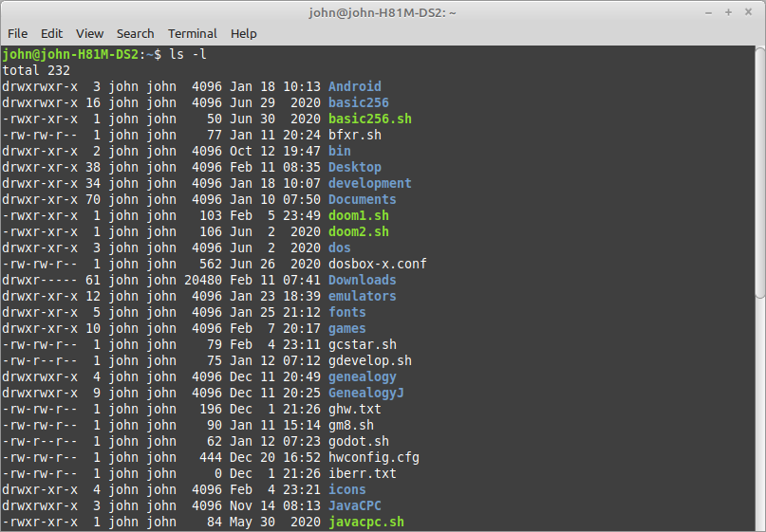This screenshot has width=766, height=532.
Task: Click the GenealogyJ directory name
Action: [x=366, y=393]
